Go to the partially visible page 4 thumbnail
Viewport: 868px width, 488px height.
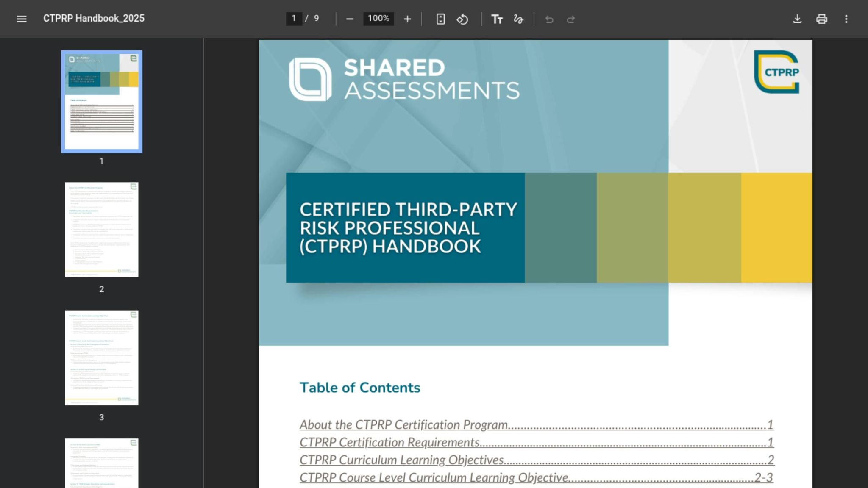102,463
